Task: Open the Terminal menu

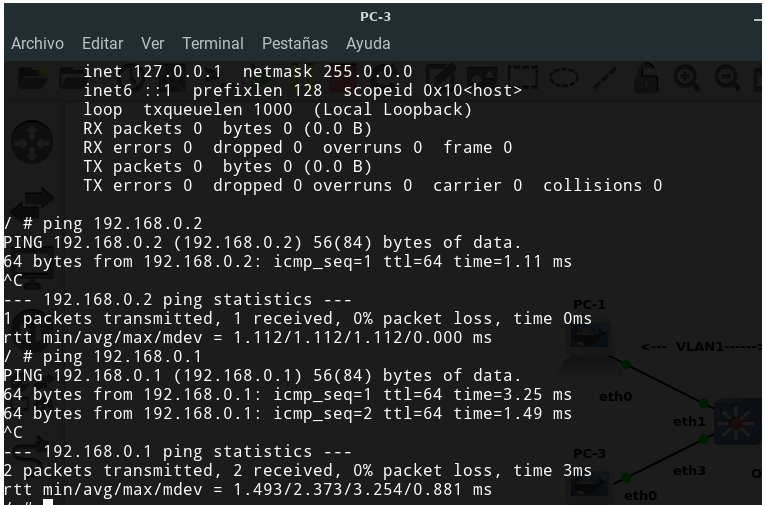Action: pos(212,44)
